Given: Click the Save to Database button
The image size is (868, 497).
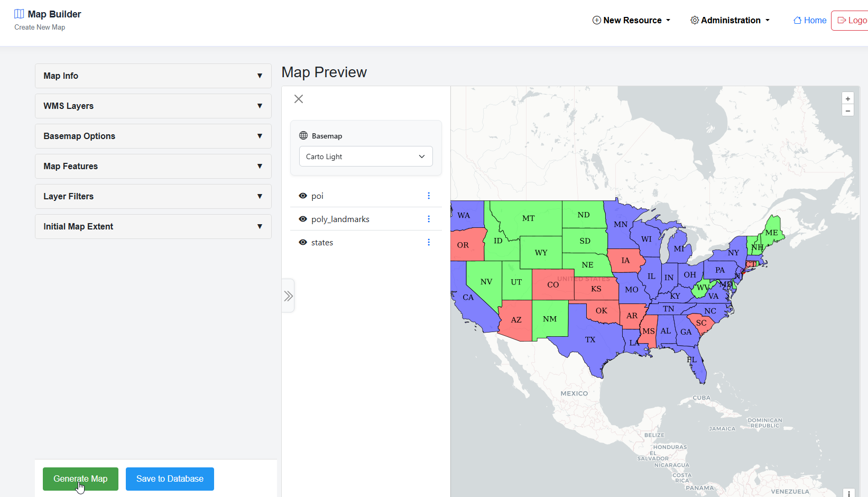Looking at the screenshot, I should point(170,479).
